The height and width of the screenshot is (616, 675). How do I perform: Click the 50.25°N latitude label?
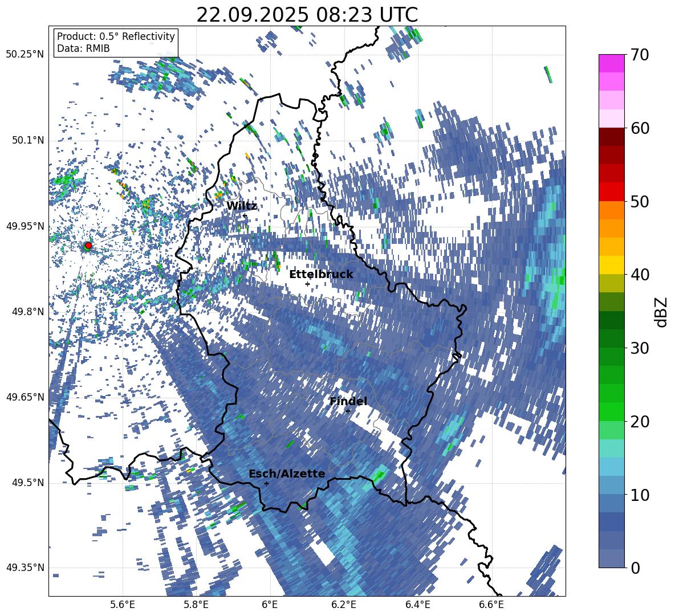click(25, 55)
